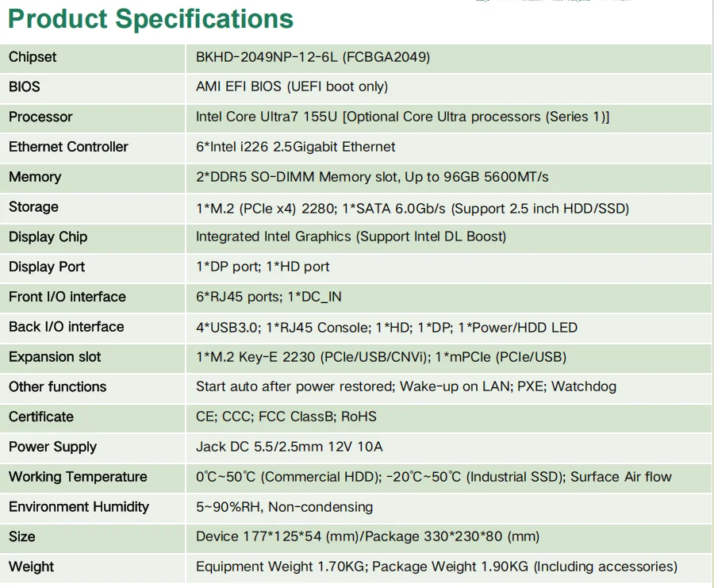714x588 pixels.
Task: Click the Power Supply row label
Action: pyautogui.click(x=52, y=447)
